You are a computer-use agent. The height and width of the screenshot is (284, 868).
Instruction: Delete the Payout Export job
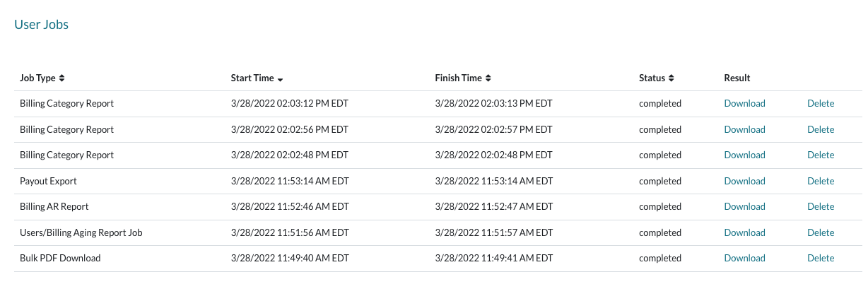point(821,181)
